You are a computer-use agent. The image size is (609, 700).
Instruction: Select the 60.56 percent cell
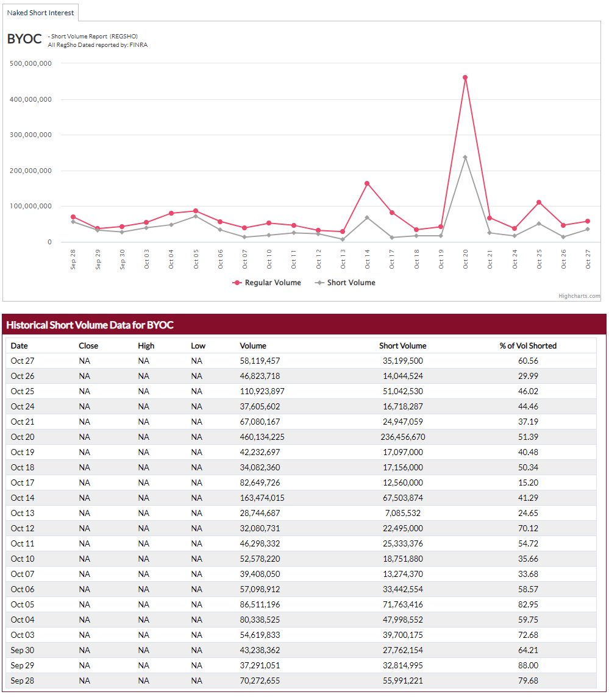[x=528, y=361]
